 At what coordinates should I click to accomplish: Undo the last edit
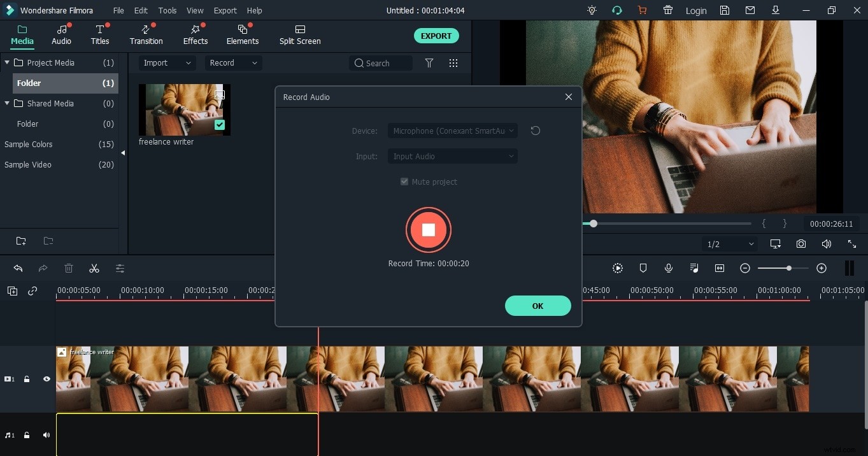(x=18, y=268)
